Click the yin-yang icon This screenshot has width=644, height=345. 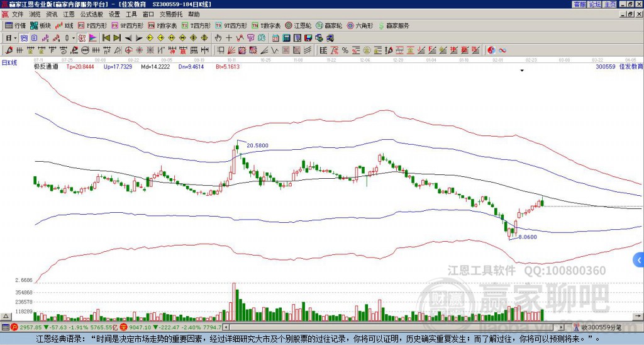[491, 50]
